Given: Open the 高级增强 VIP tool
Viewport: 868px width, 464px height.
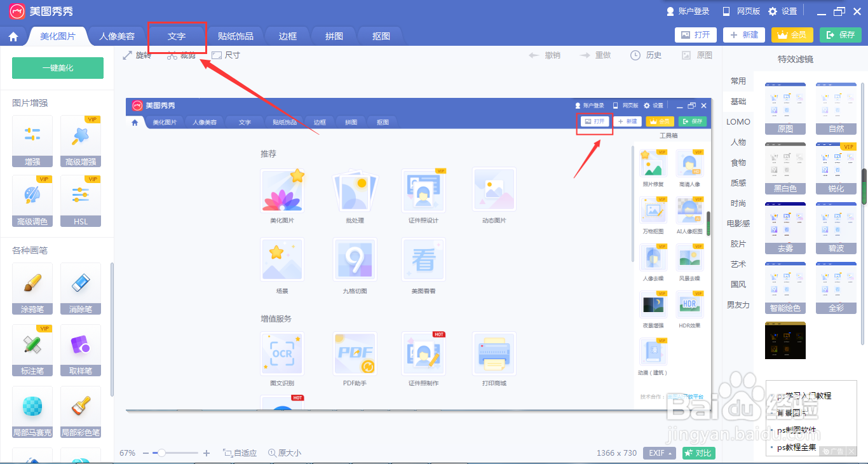Looking at the screenshot, I should (81, 141).
